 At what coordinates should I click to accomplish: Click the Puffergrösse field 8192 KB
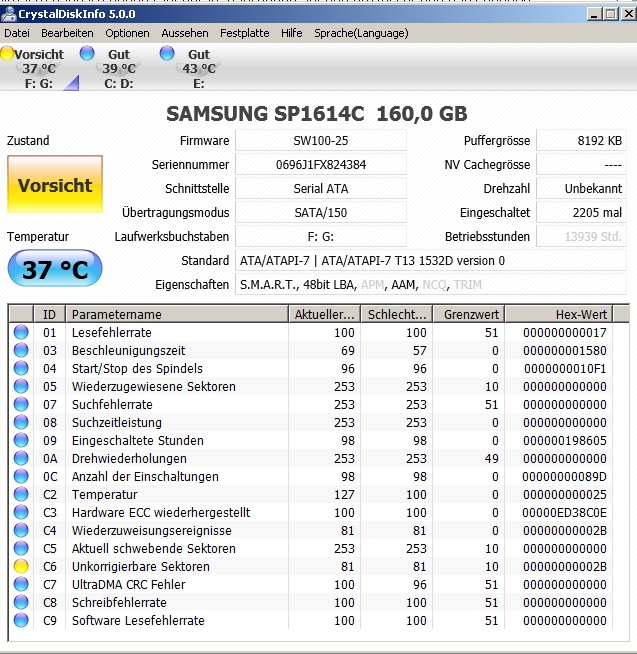coord(582,141)
